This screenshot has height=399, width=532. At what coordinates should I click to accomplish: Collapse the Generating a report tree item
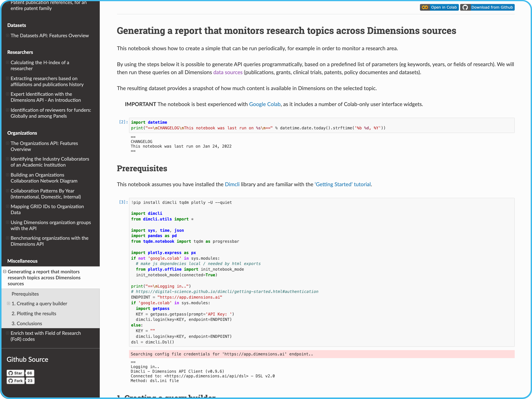click(4, 271)
